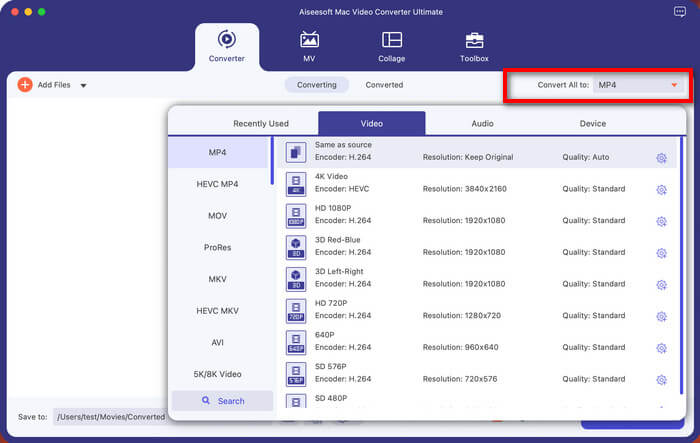The image size is (700, 443).
Task: Open settings gear for Same as source
Action: [x=661, y=158]
